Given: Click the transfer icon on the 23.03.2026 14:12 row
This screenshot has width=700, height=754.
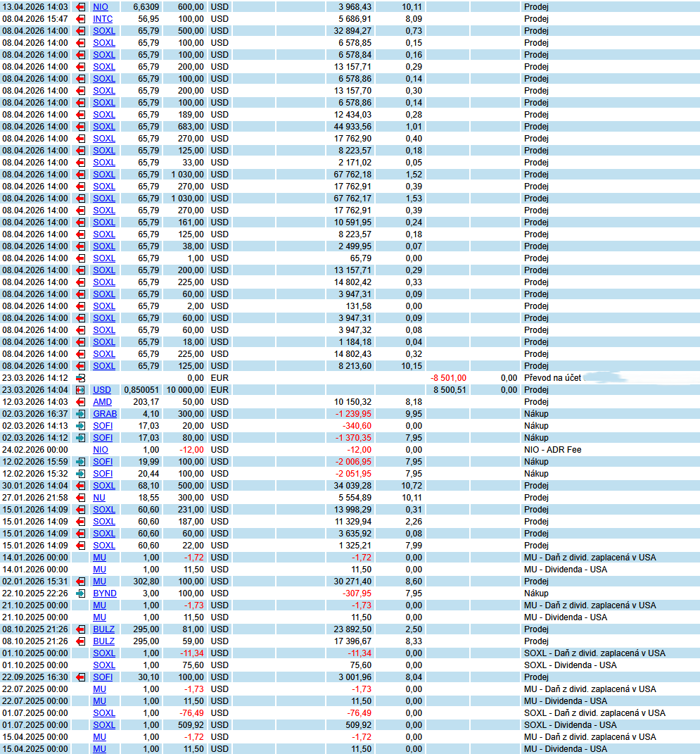Looking at the screenshot, I should coord(80,378).
